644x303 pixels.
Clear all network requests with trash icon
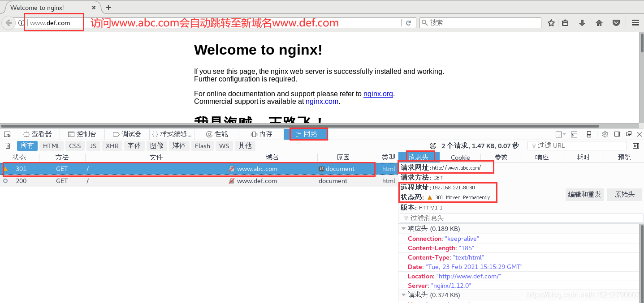(8, 145)
